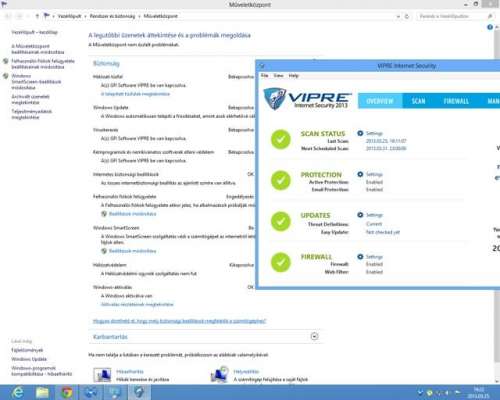500x400 pixels.
Task: Open Windows SmartScreen-beállítások módosítása sidebar link
Action: coord(36,82)
